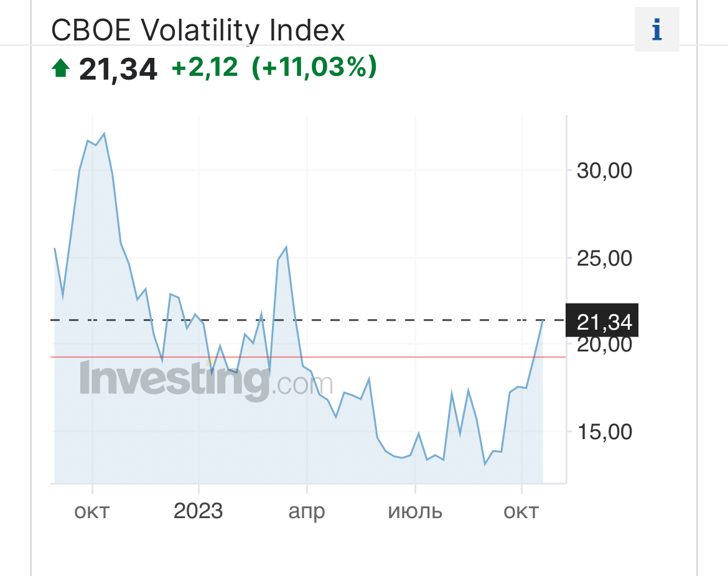
Task: Click the black 21,34 price tag on axis
Action: pos(602,321)
